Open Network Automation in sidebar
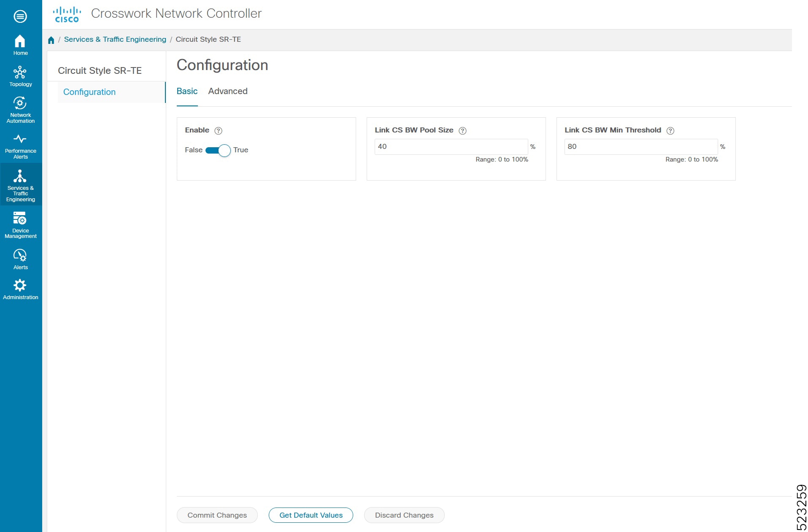The width and height of the screenshot is (808, 532). tap(20, 110)
